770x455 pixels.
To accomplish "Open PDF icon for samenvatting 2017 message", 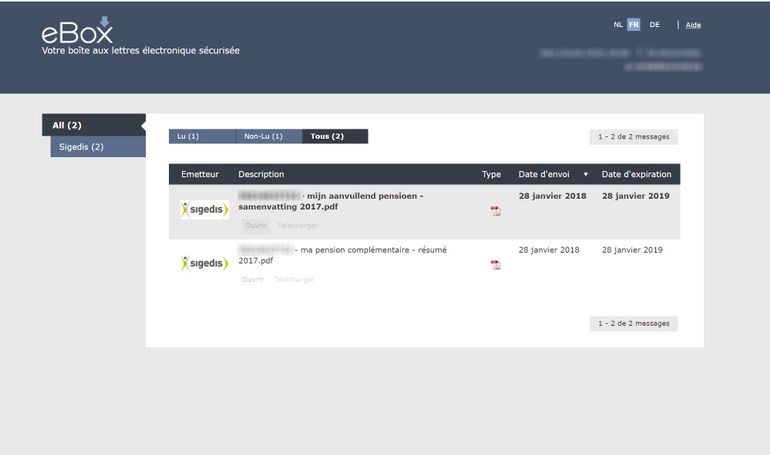I will click(x=495, y=211).
